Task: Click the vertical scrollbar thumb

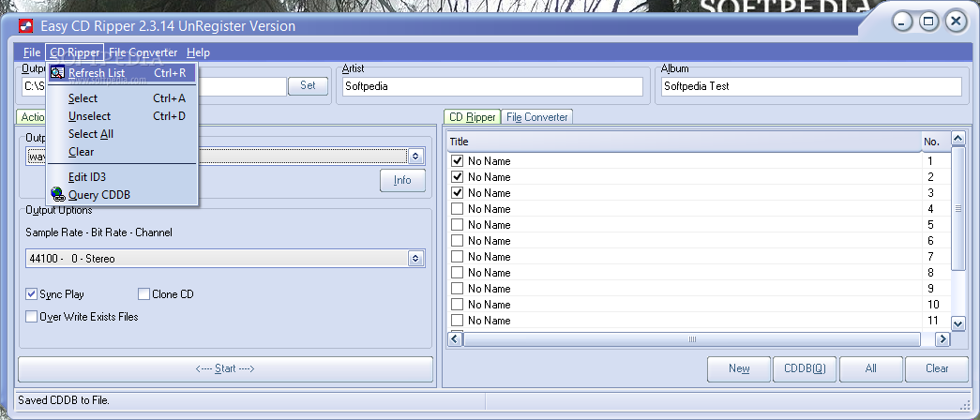Action: click(x=958, y=208)
